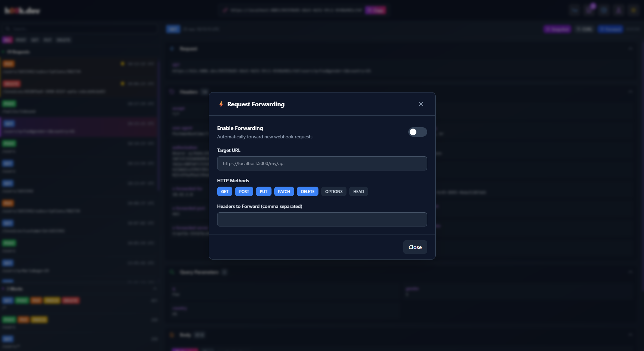Image resolution: width=644 pixels, height=351 pixels.
Task: Click inside the Target URL input field
Action: (322, 163)
